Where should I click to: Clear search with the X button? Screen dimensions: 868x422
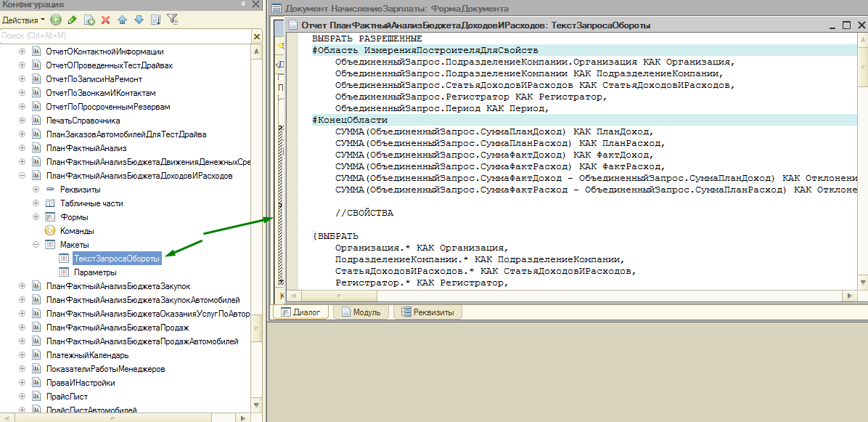(257, 36)
